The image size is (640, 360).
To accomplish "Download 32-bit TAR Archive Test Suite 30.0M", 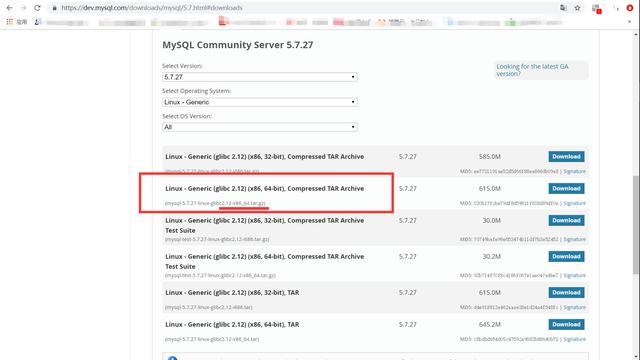I will [566, 220].
